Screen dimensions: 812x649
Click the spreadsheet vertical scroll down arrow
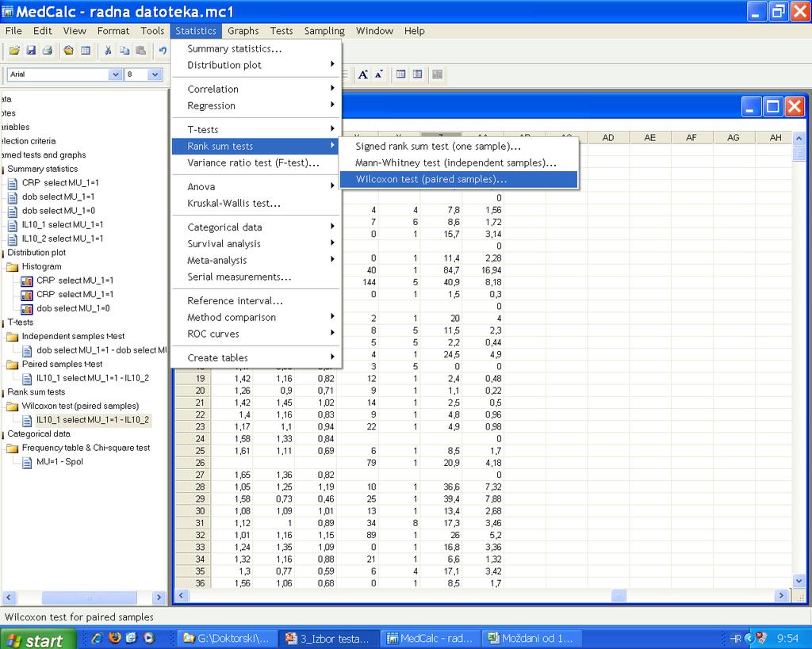[799, 581]
